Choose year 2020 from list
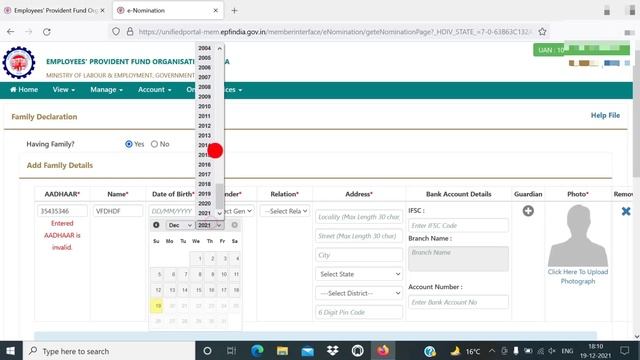The width and height of the screenshot is (640, 360). [204, 203]
